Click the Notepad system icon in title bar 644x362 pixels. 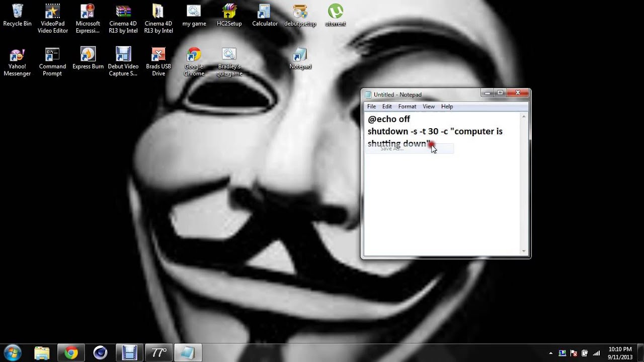(368, 95)
